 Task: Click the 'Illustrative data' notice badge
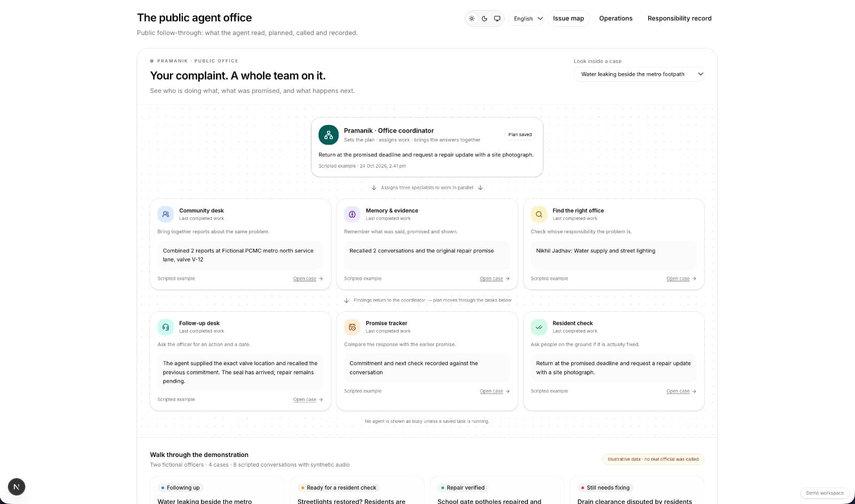click(x=653, y=459)
